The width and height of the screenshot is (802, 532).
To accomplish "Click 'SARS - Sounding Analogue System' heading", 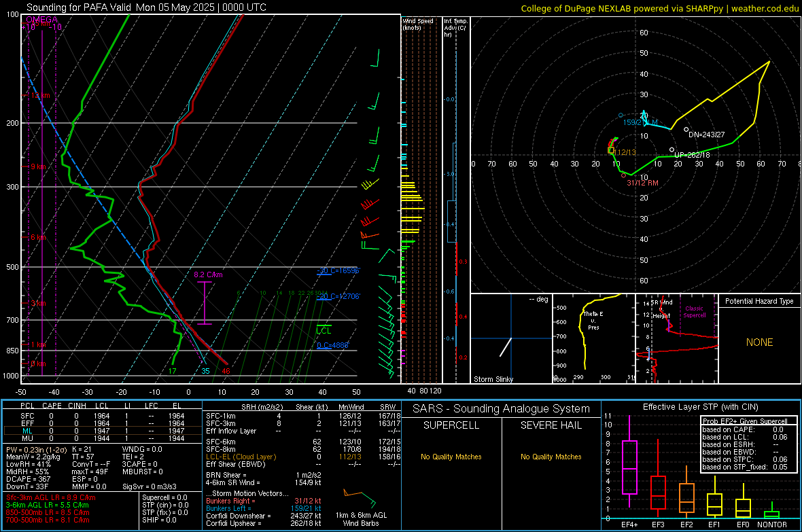I will [502, 409].
